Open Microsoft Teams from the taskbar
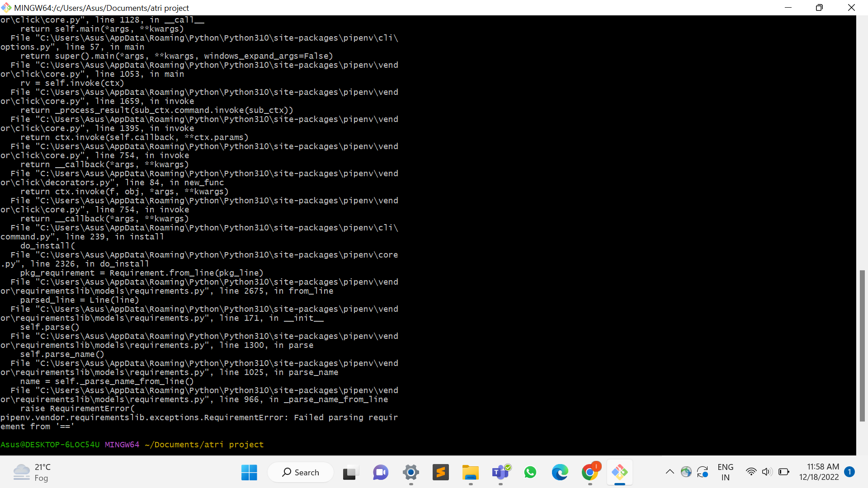The height and width of the screenshot is (488, 868). [x=500, y=472]
